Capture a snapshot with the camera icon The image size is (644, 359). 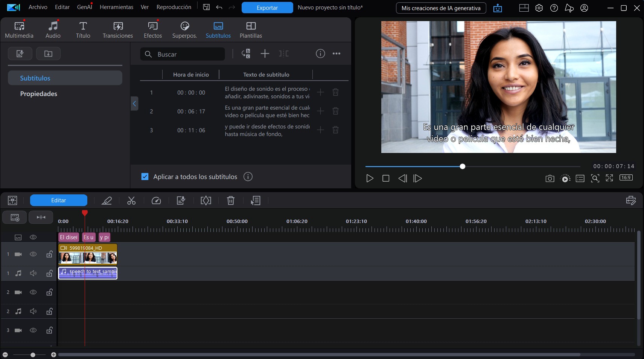pyautogui.click(x=550, y=179)
